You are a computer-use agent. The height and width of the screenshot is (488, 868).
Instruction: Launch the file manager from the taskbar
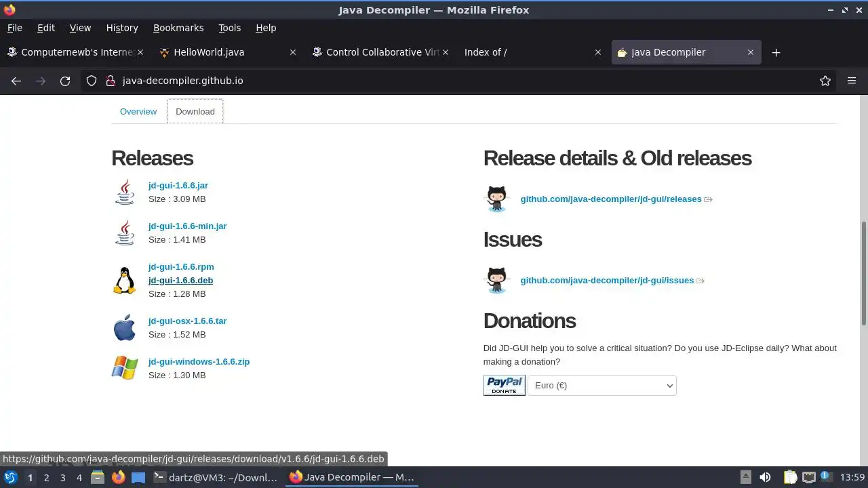(x=98, y=477)
